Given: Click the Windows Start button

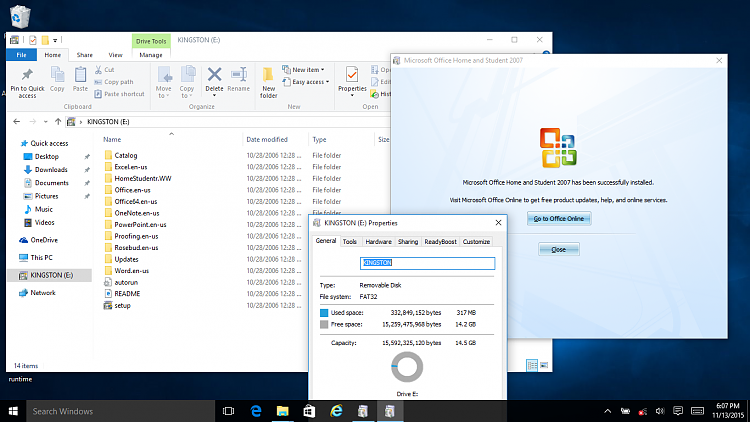Looking at the screenshot, I should (13, 411).
